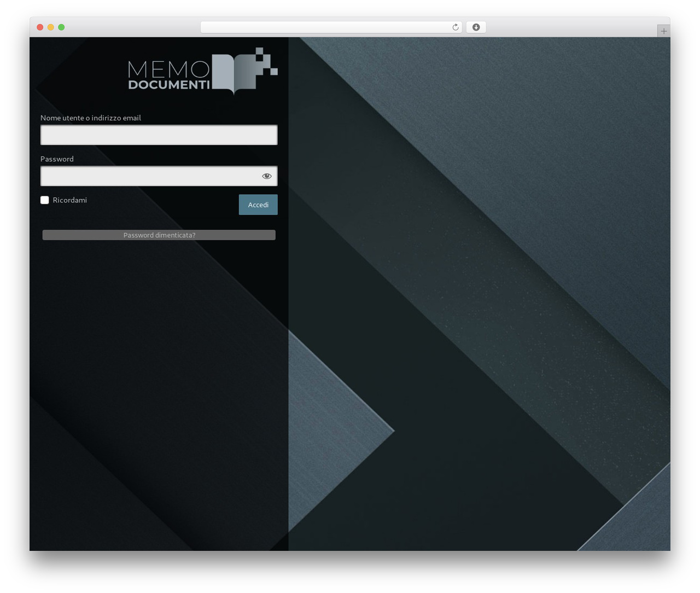This screenshot has height=593, width=700.
Task: Minimize the window with the yellow button
Action: point(50,27)
